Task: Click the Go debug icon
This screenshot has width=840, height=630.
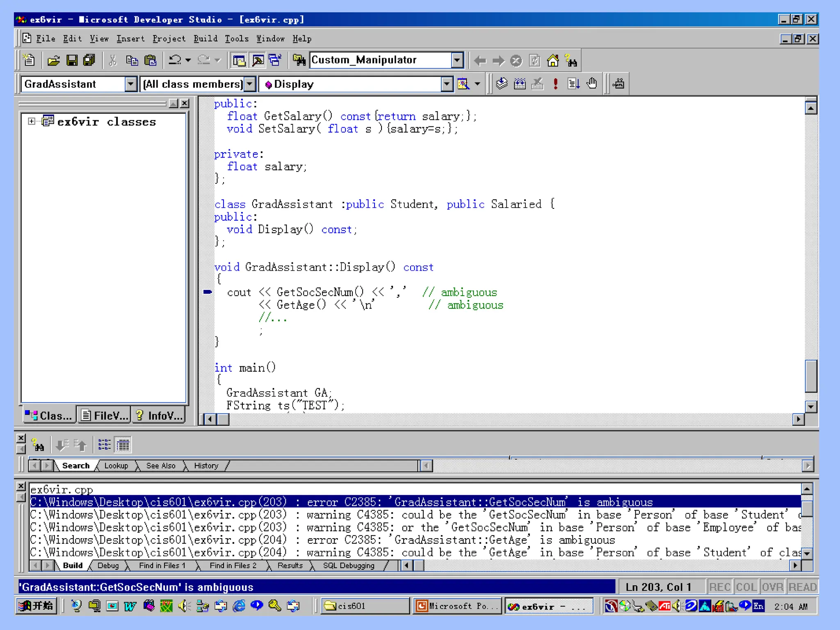Action: point(573,84)
